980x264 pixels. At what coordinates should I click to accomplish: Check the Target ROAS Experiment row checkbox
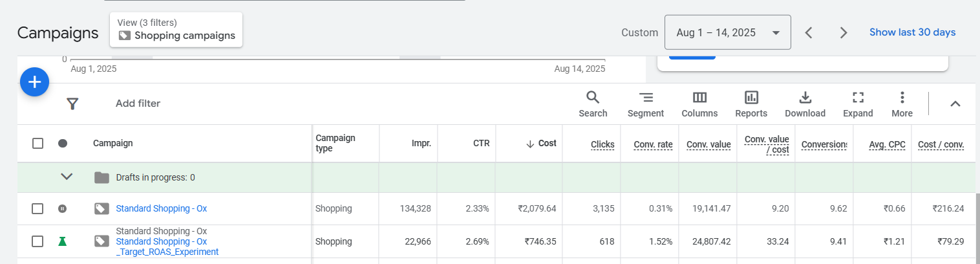pyautogui.click(x=38, y=241)
